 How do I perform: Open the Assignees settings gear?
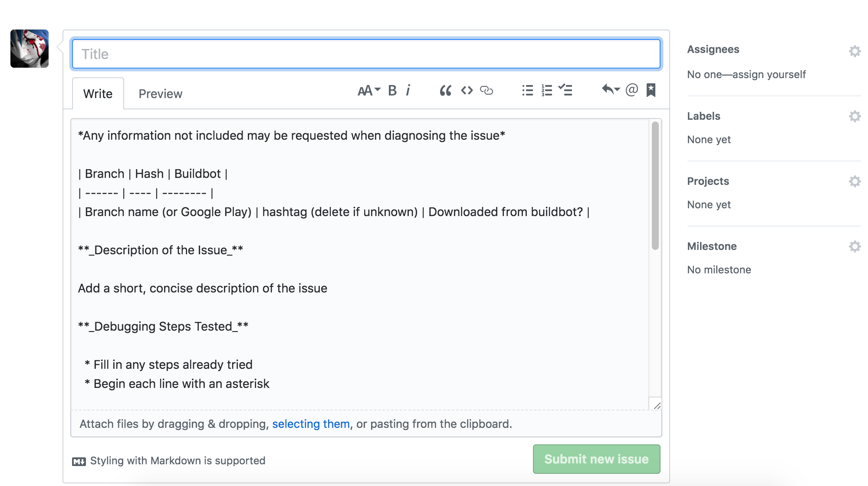[855, 51]
